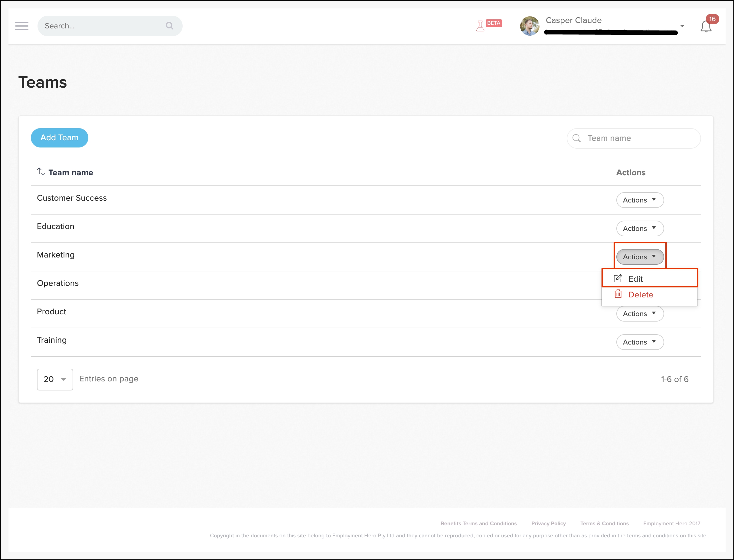Click Casper Claude's profile avatar
Viewport: 734px width, 560px height.
(x=529, y=26)
